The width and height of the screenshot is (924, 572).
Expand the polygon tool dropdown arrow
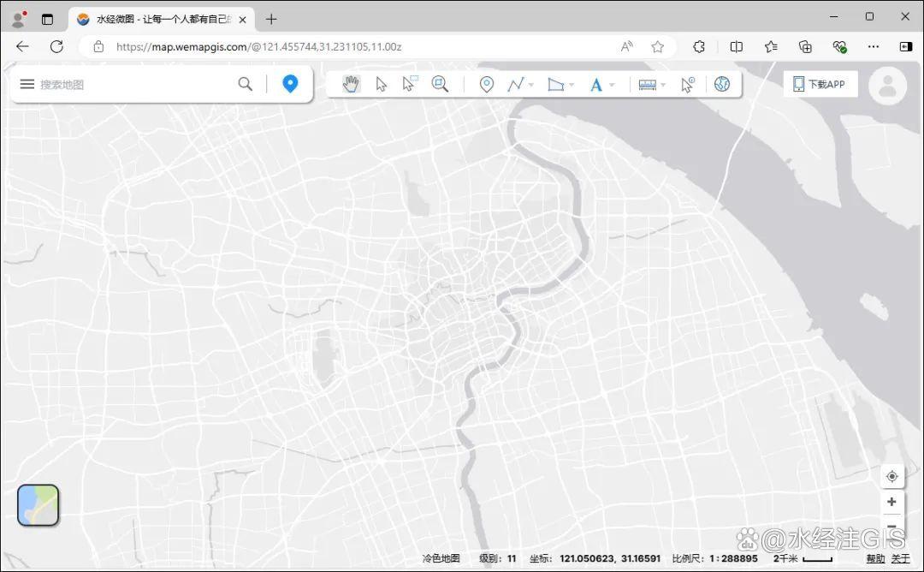coord(571,85)
